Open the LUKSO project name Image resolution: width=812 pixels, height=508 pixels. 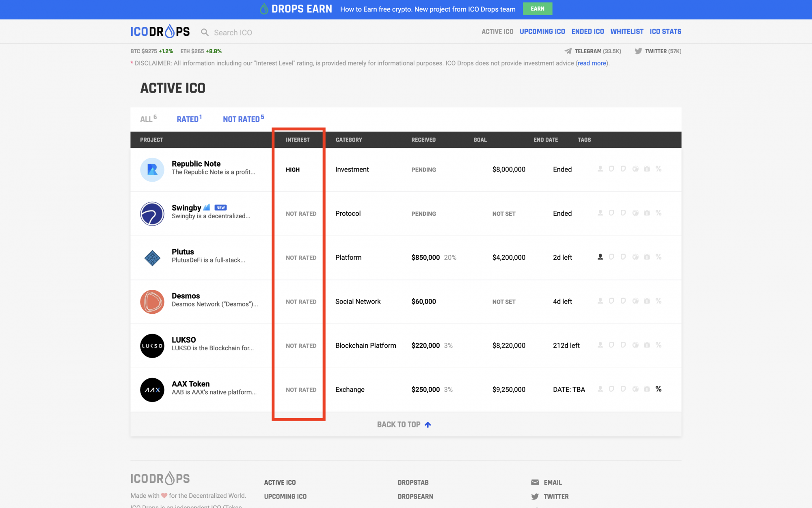click(184, 340)
